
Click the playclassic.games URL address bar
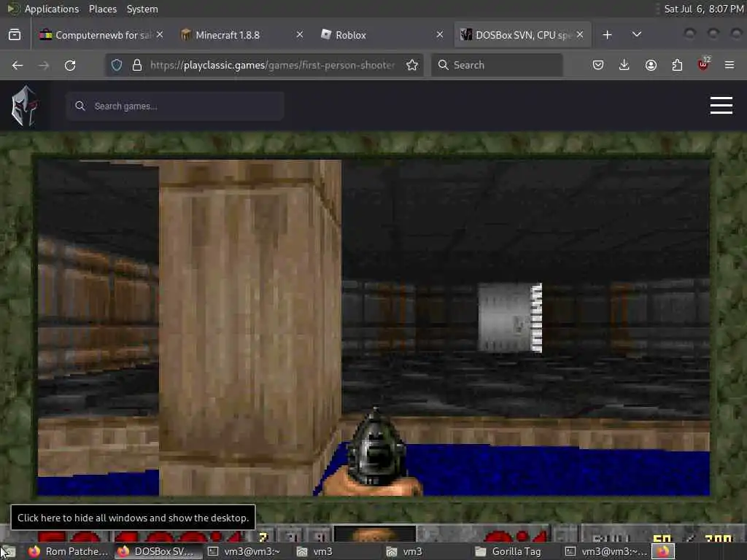(273, 65)
